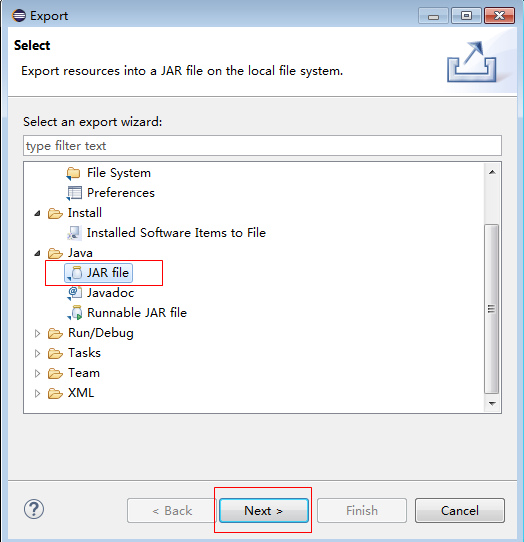Click the scrollbar down arrow
Screen dimensions: 524x542
point(492,403)
